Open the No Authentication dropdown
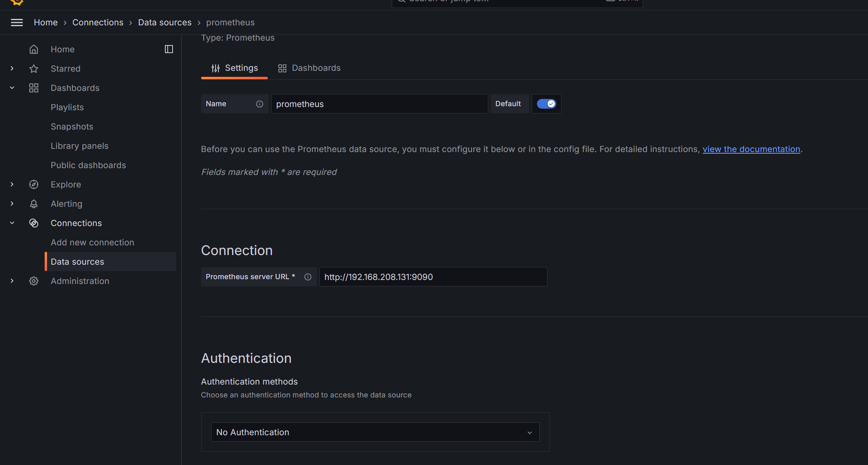Screen dimensions: 868x465 [375, 432]
